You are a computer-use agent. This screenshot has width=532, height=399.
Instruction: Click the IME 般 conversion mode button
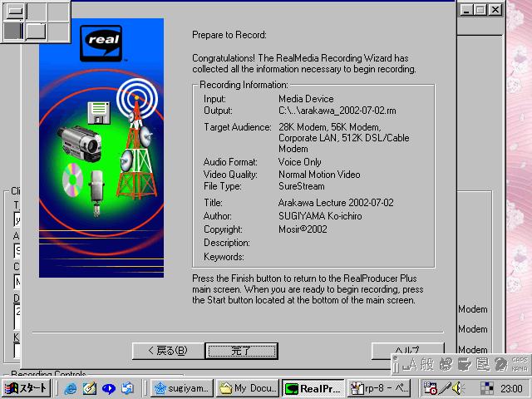pyautogui.click(x=426, y=365)
